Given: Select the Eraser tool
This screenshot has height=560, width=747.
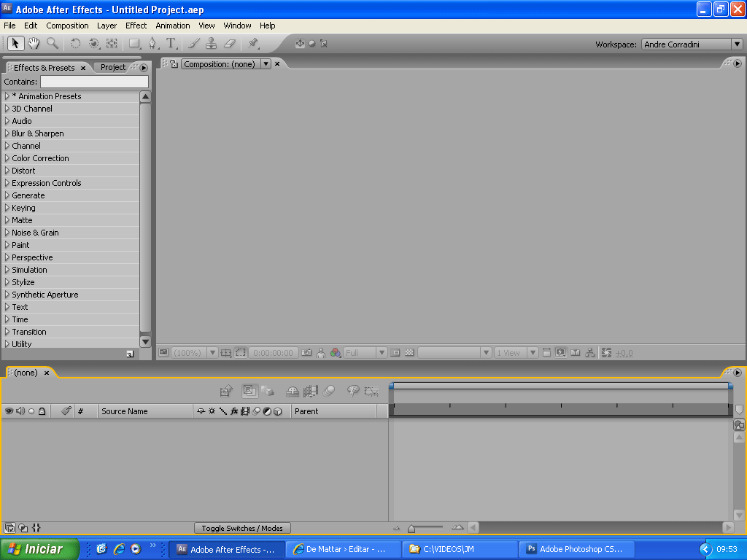Looking at the screenshot, I should 230,44.
